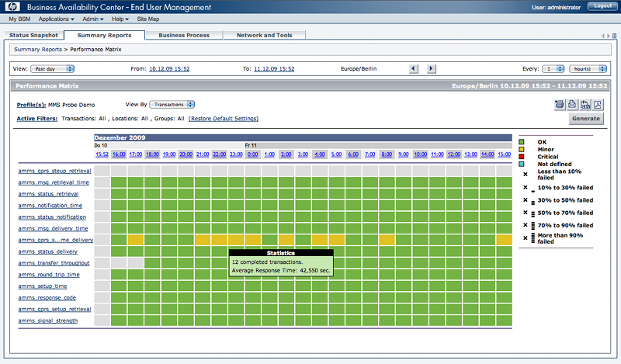Click the HP logo icon
621x364 pixels.
pyautogui.click(x=12, y=7)
